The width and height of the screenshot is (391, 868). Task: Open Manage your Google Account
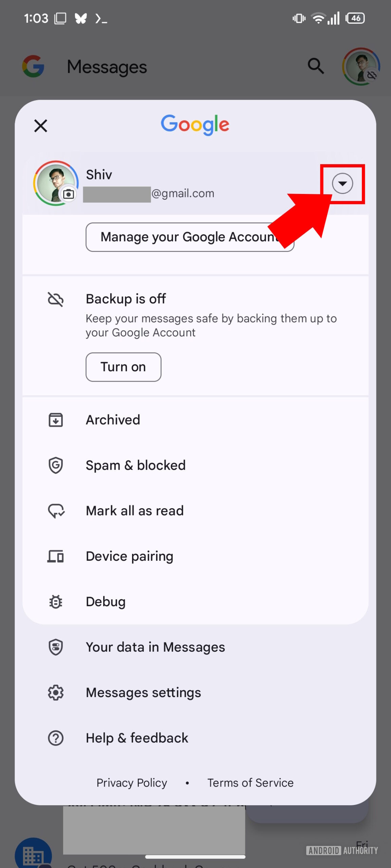(189, 237)
